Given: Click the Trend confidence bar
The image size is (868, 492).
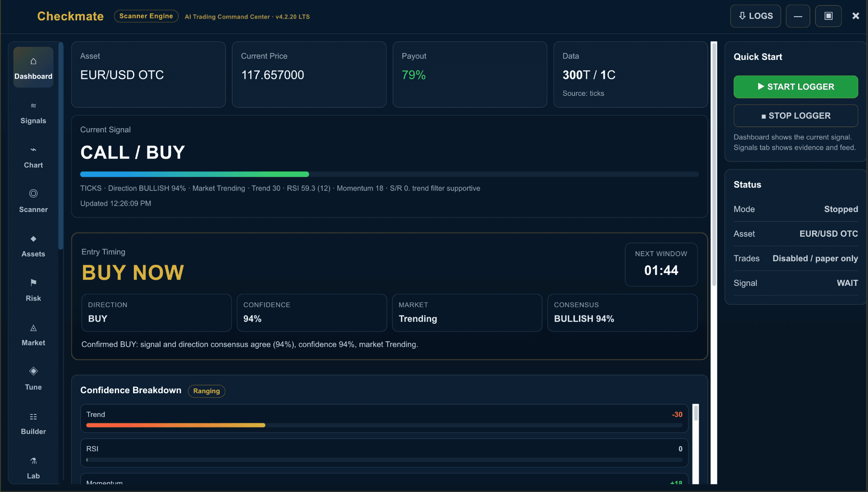Looking at the screenshot, I should click(384, 425).
